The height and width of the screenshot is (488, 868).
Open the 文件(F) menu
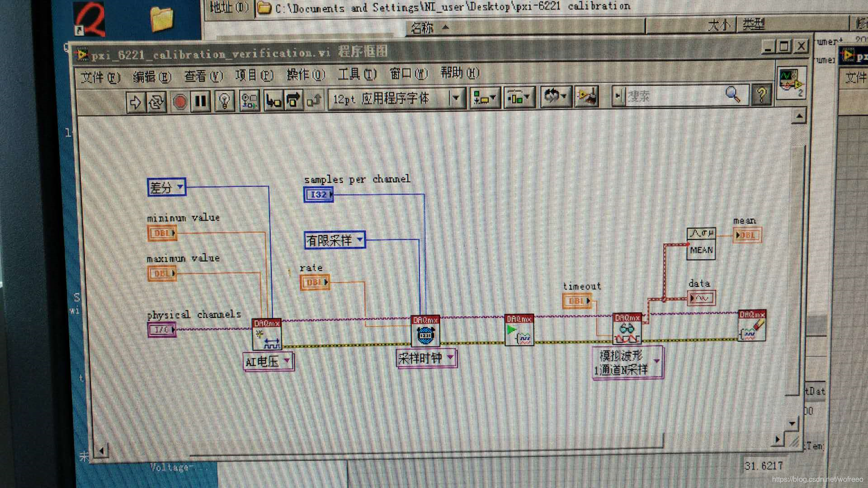click(100, 78)
